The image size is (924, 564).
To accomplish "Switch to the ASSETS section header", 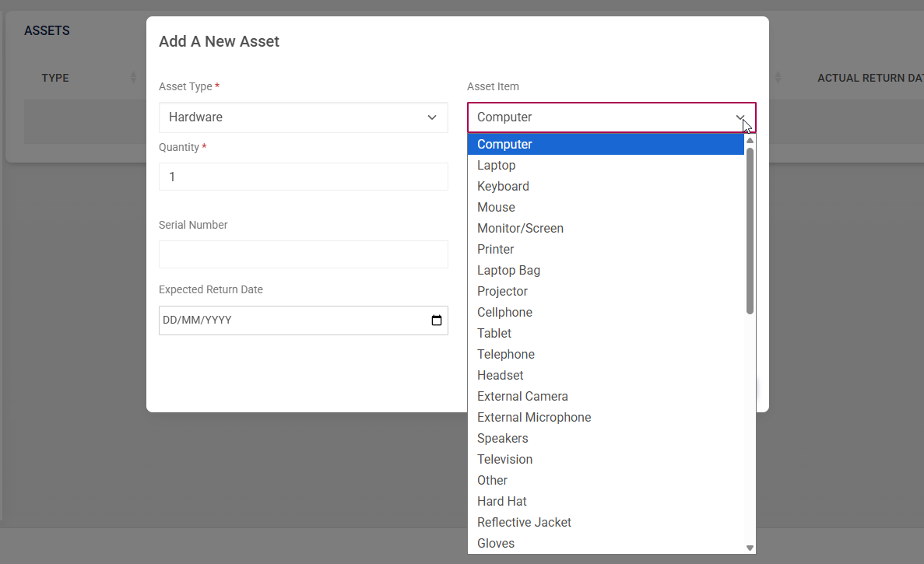I will pos(47,30).
